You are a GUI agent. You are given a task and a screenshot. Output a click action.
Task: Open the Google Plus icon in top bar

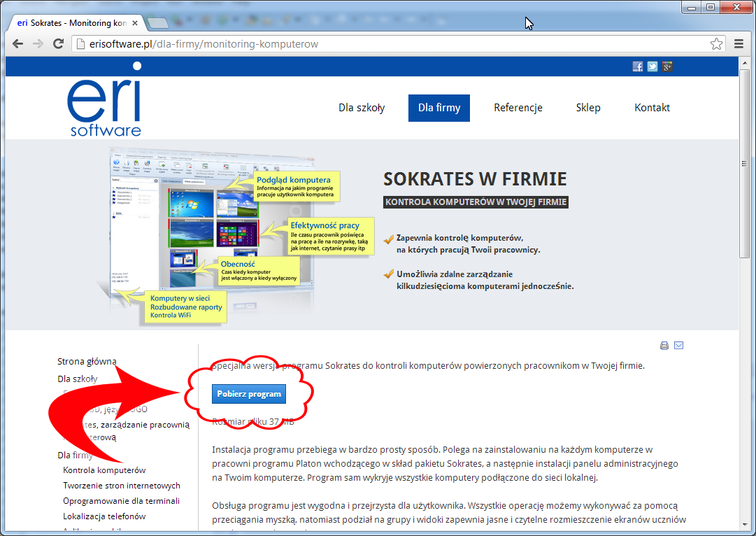coord(667,66)
